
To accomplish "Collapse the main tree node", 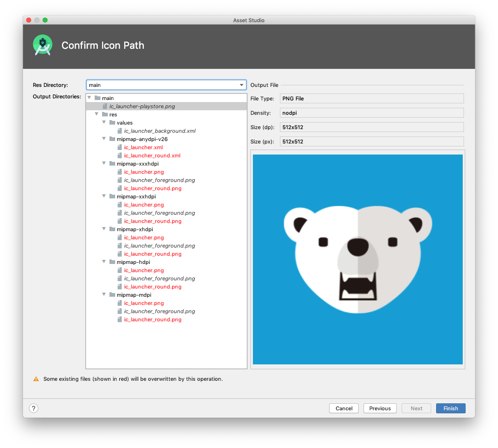I will pos(89,98).
